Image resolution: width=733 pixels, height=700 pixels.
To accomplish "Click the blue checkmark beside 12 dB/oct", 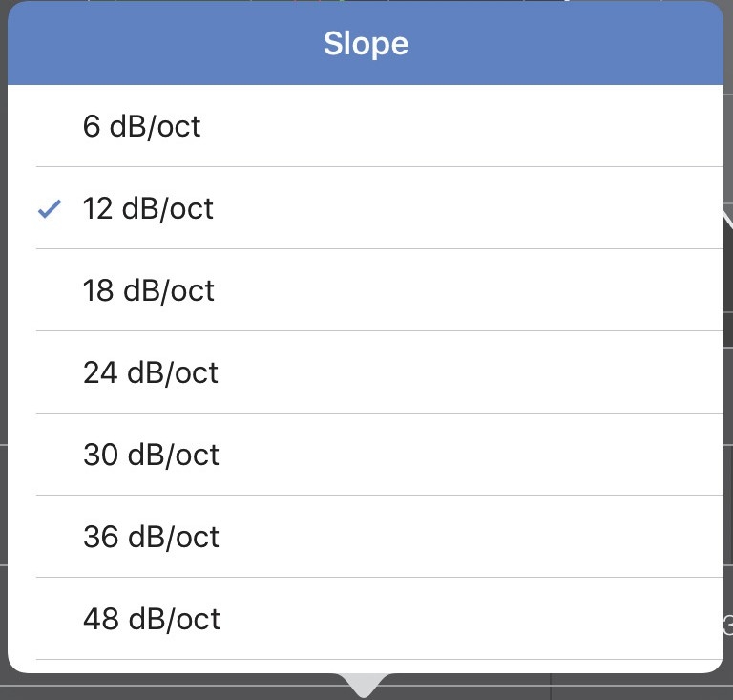I will 50,208.
